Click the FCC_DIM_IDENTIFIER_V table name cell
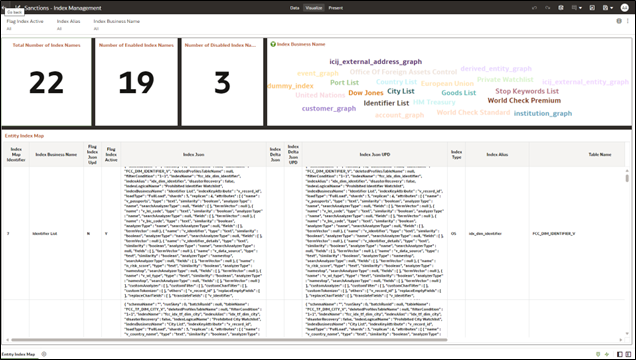Viewport: 636px width, 360px height. [x=554, y=234]
